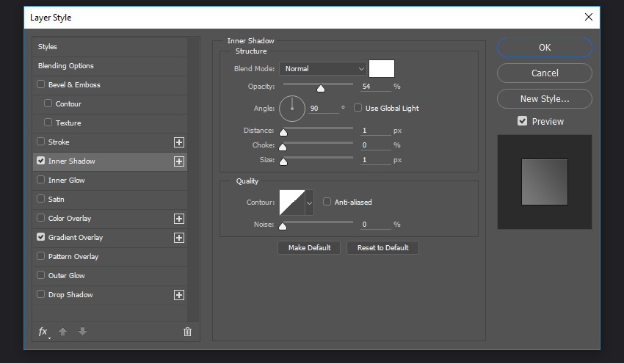Close the Layer Style dialog
The height and width of the screenshot is (364, 624).
(x=589, y=17)
